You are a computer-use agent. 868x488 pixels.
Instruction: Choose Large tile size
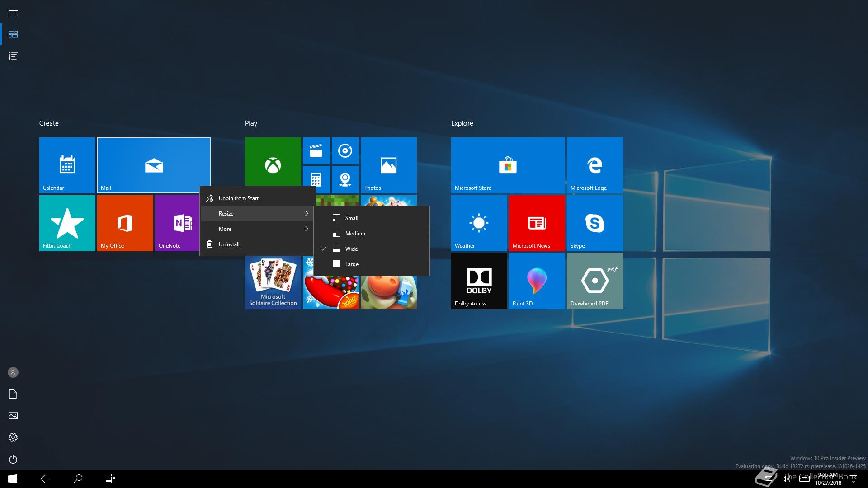372,264
